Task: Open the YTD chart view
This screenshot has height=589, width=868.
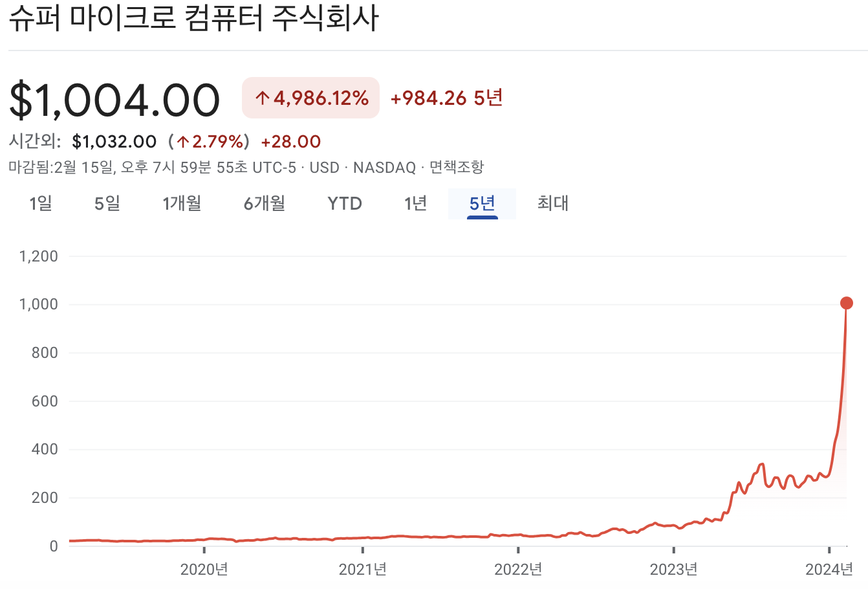Action: coord(343,203)
